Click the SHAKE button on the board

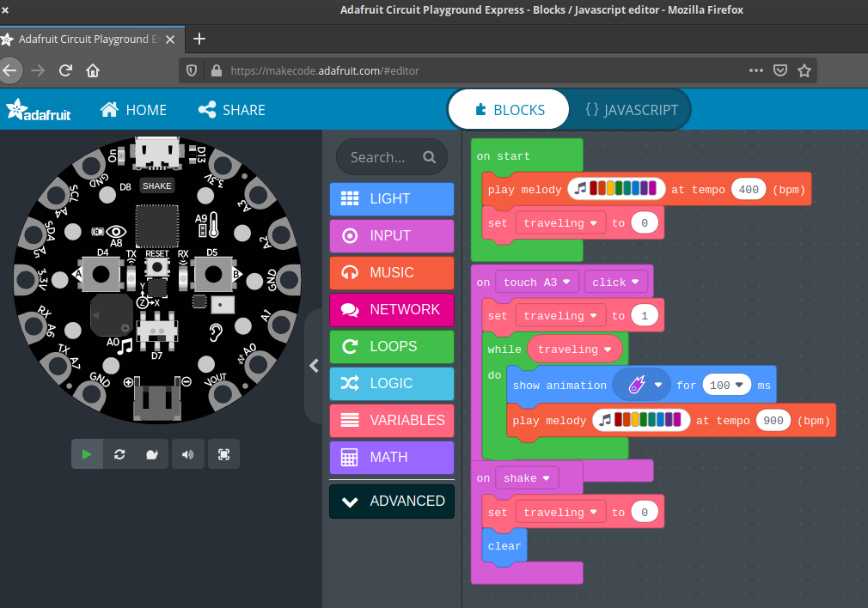point(156,185)
